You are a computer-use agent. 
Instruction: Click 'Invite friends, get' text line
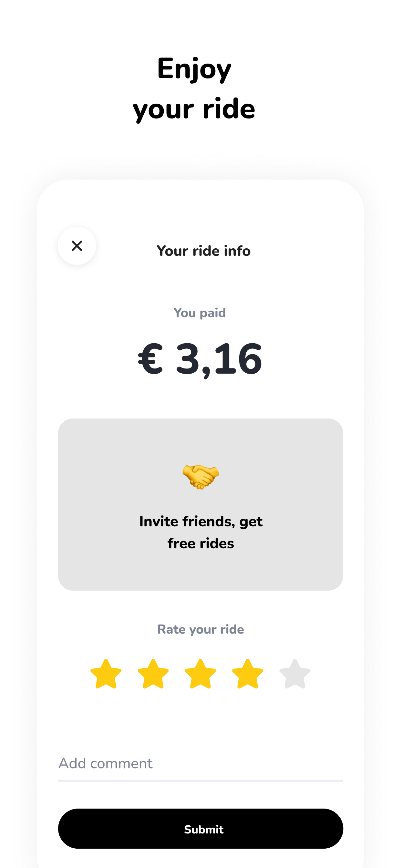(201, 522)
